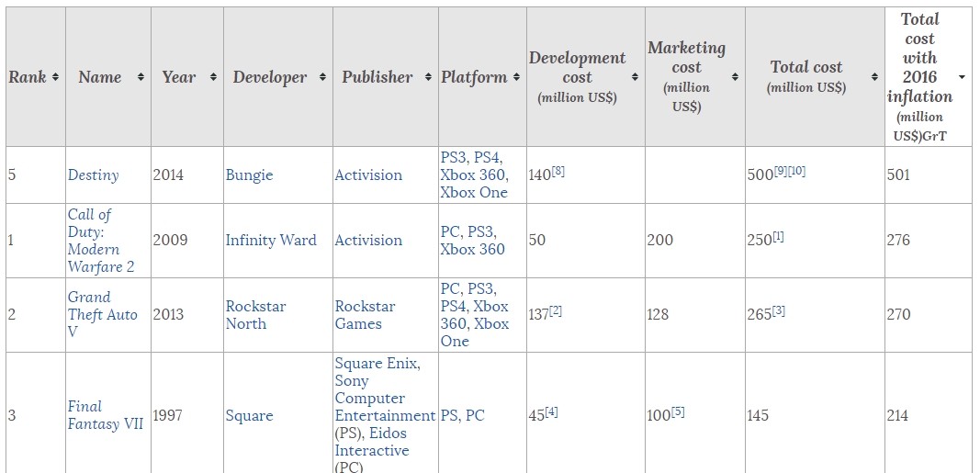Select marketing cost value 128
The height and width of the screenshot is (473, 980).
coord(659,314)
